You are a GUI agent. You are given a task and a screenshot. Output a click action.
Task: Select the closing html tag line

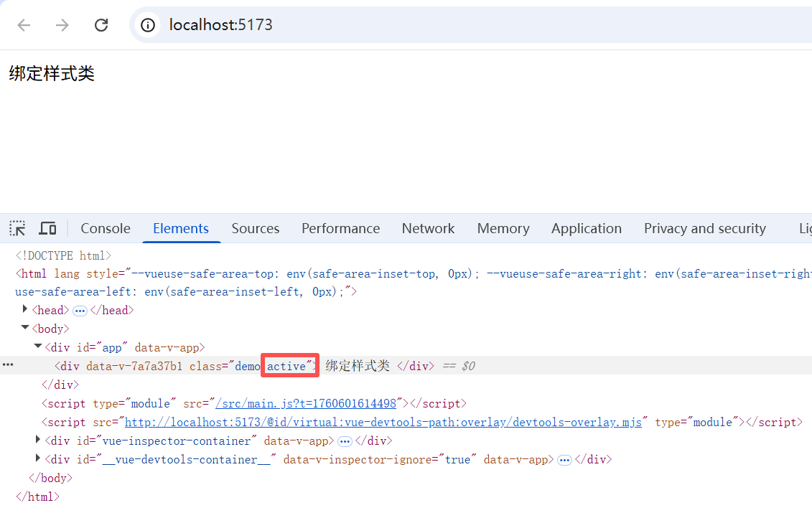click(37, 496)
